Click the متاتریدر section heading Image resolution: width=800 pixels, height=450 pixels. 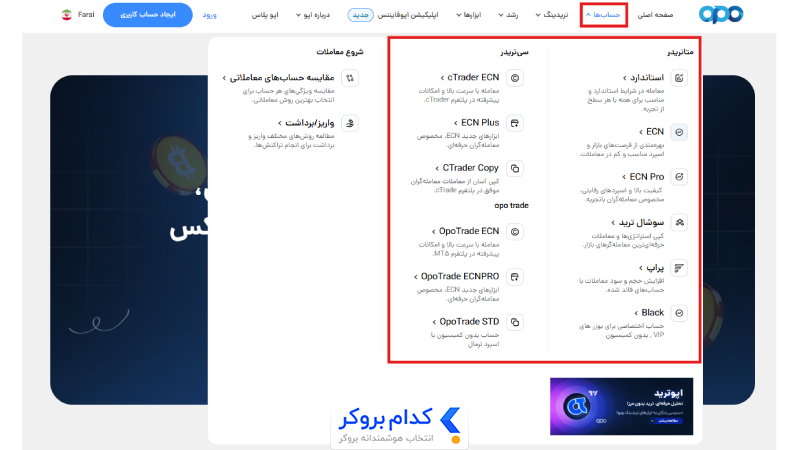pos(680,52)
